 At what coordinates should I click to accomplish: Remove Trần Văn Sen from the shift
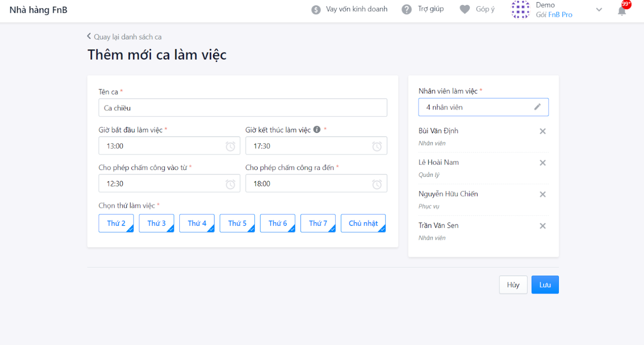pos(543,226)
